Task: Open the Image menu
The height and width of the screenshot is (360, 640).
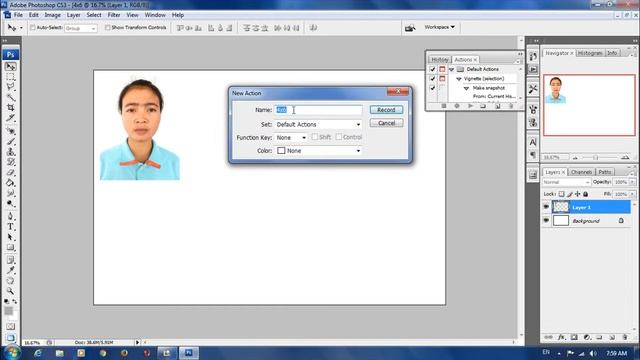Action: tap(52, 15)
